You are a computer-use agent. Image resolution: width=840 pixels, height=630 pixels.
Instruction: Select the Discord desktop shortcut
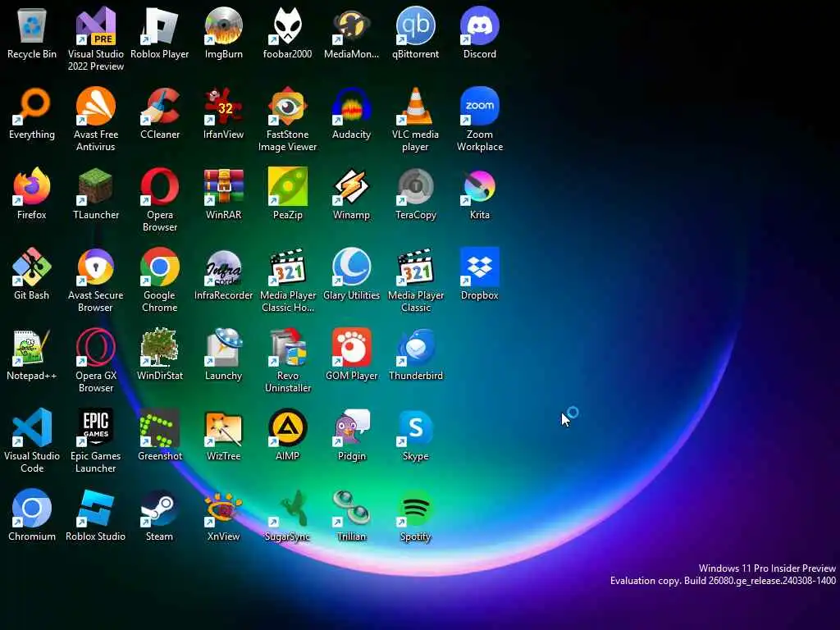coord(479,25)
